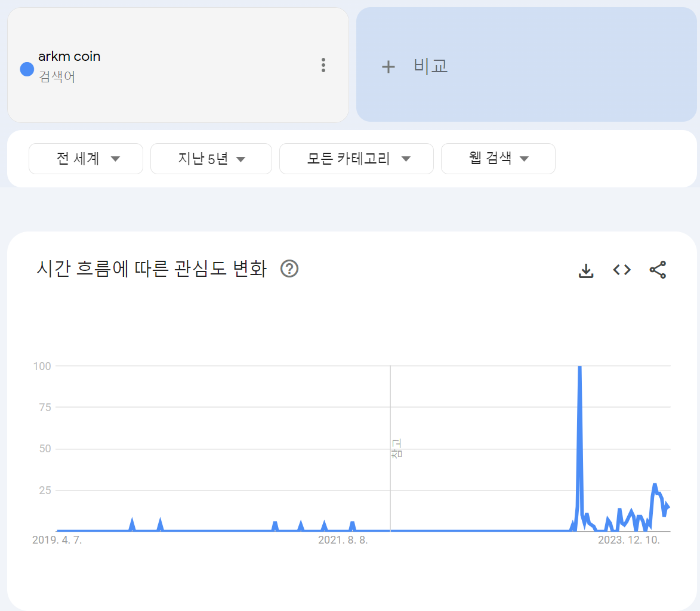Click the 2023. 12. 10. axis label

(x=628, y=540)
